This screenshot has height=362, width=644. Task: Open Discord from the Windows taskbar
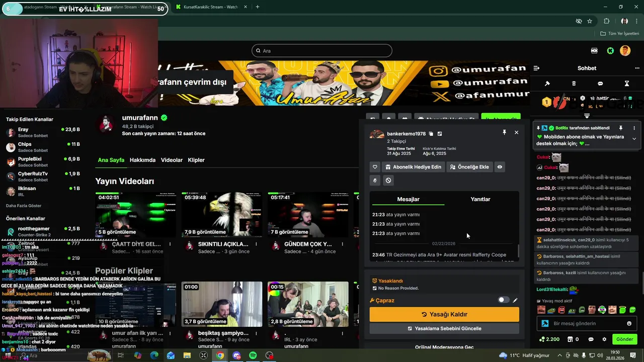click(x=236, y=355)
